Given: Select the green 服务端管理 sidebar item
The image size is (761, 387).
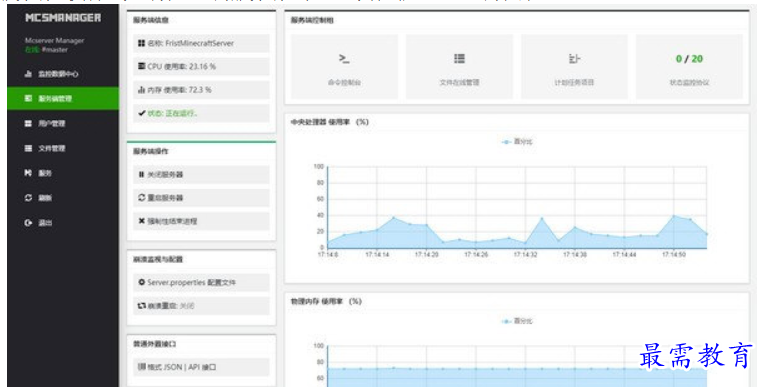Looking at the screenshot, I should [x=63, y=99].
